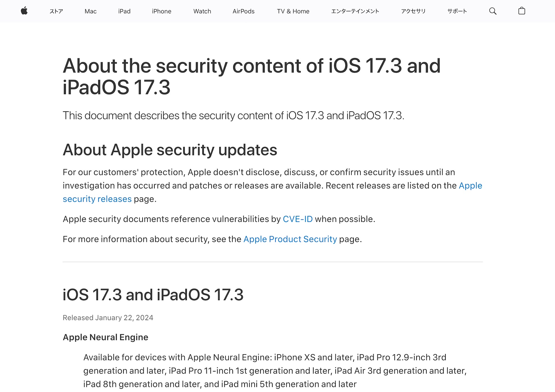Choose iPhone from the top navigation

162,11
